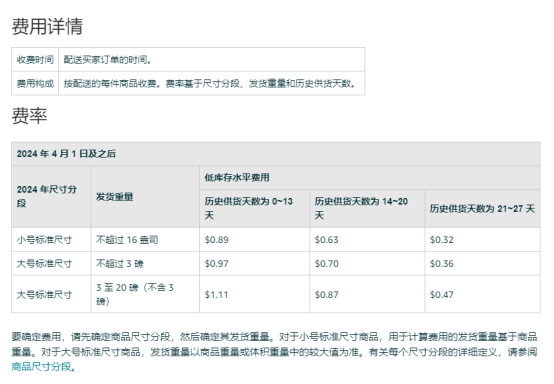
Task: Click the 不超过 16 盎司 cell
Action: click(145, 240)
